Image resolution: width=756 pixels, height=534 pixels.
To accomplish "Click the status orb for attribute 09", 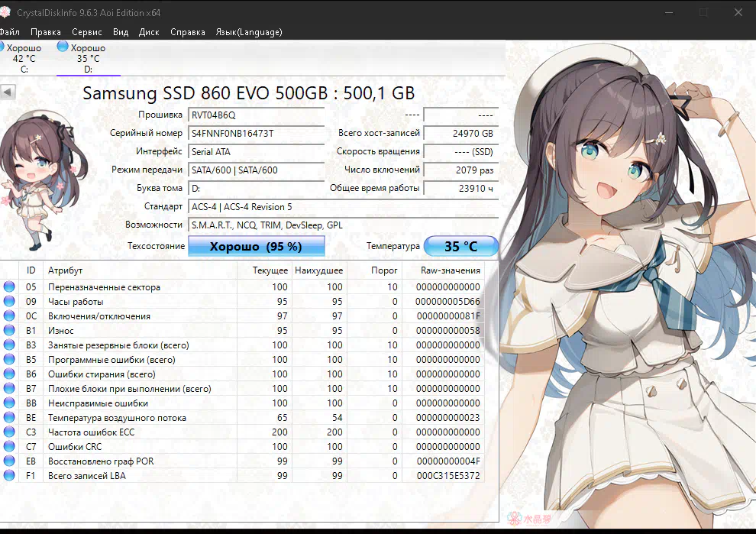I will (x=9, y=301).
